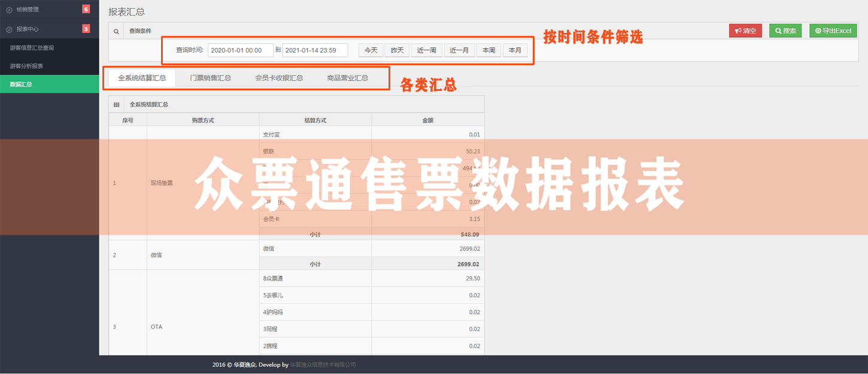This screenshot has height=374, width=868.
Task: Click the amount 2699.02 in the 微信 settlement row
Action: 428,248
